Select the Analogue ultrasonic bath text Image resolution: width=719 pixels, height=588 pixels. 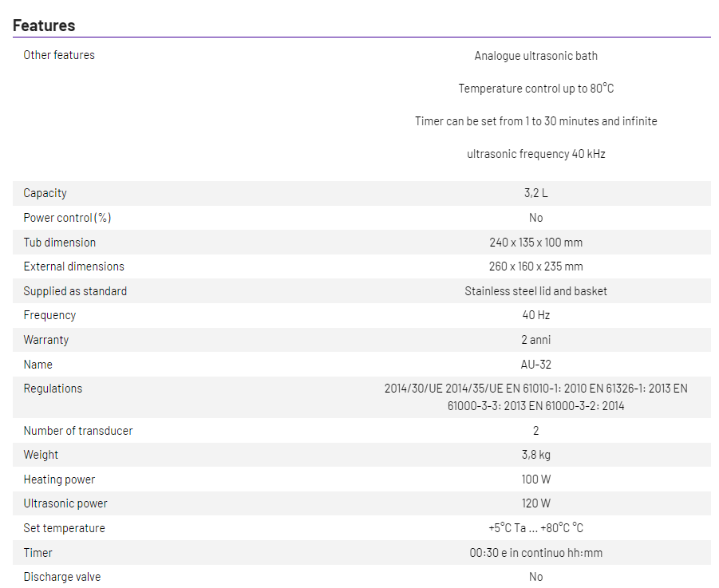coord(535,56)
